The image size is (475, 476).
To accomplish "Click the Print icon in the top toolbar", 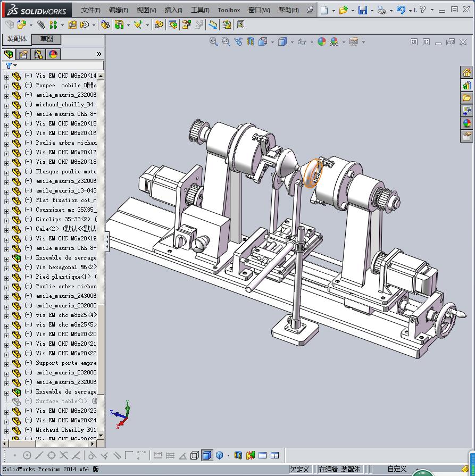I will [381, 10].
